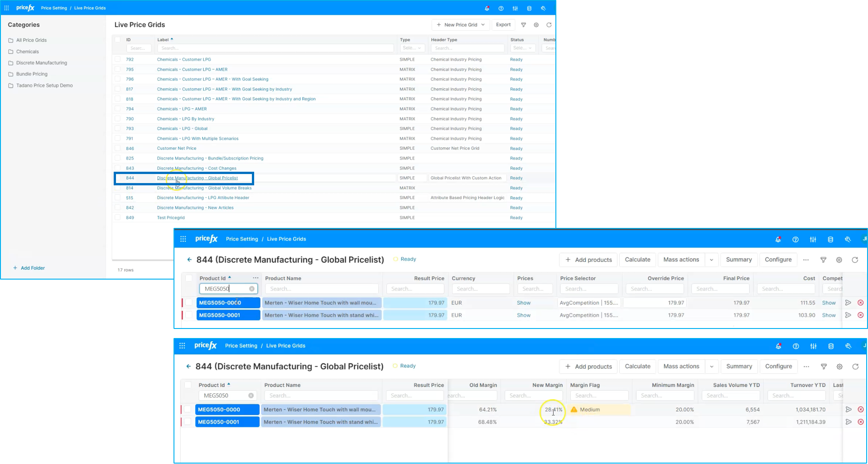Image resolution: width=868 pixels, height=464 pixels.
Task: Click Show under Prices for MEG5050-0000
Action: pos(524,303)
